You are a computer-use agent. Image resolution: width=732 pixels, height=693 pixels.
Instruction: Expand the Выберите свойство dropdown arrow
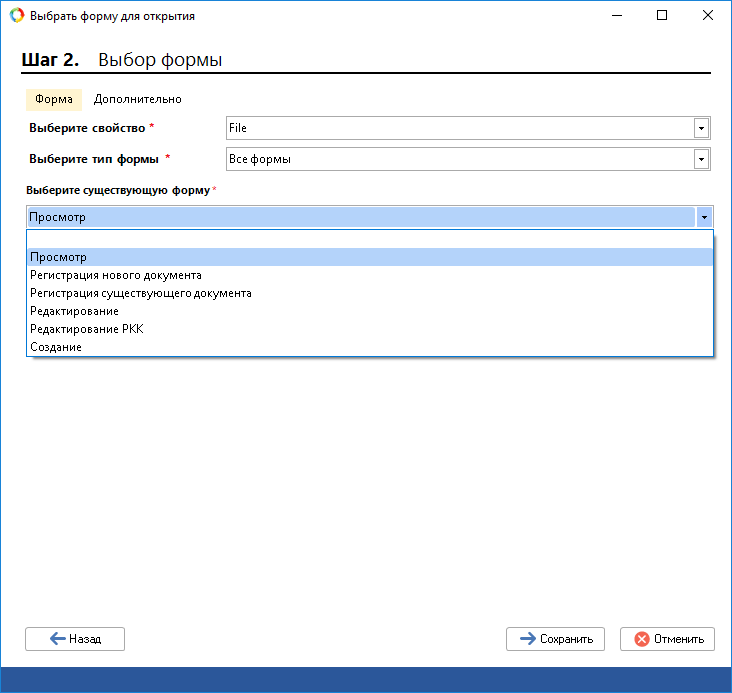pyautogui.click(x=702, y=128)
